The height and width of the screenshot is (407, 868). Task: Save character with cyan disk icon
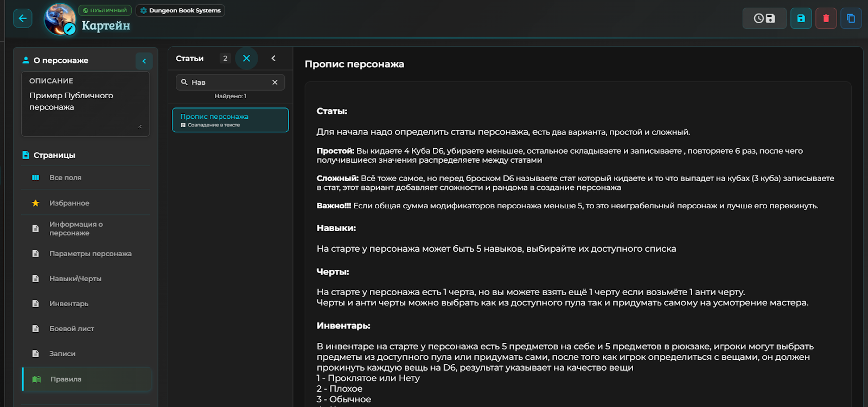801,18
